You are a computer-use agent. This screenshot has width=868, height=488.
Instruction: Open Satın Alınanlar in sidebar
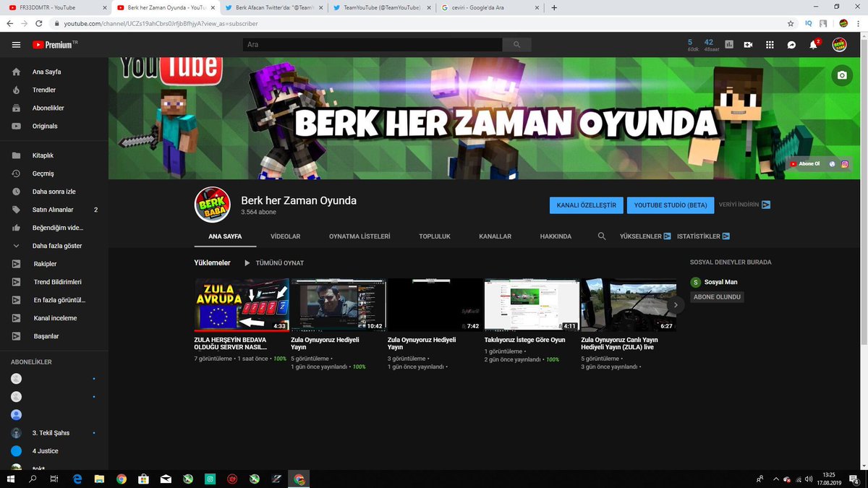click(54, 210)
